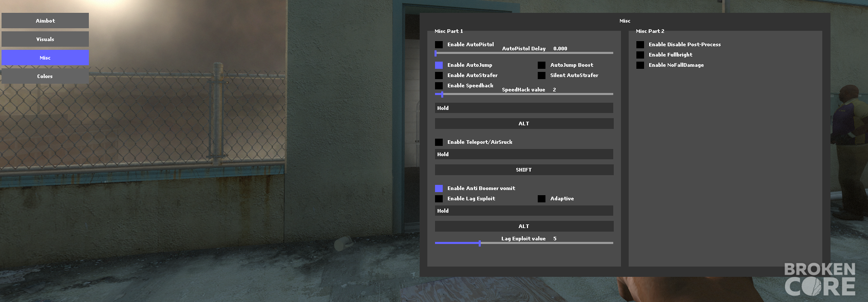Click the Misc Part 1 section label
This screenshot has width=868, height=302.
(x=449, y=31)
